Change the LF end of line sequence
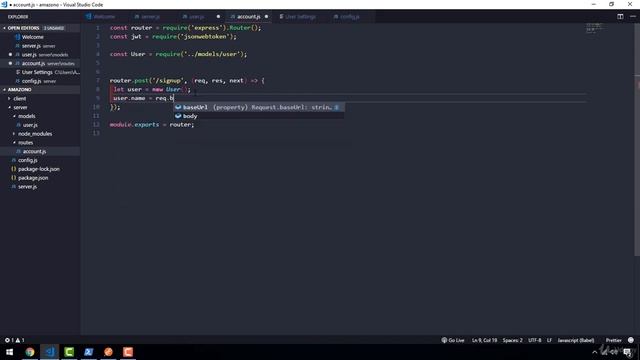 click(x=549, y=340)
